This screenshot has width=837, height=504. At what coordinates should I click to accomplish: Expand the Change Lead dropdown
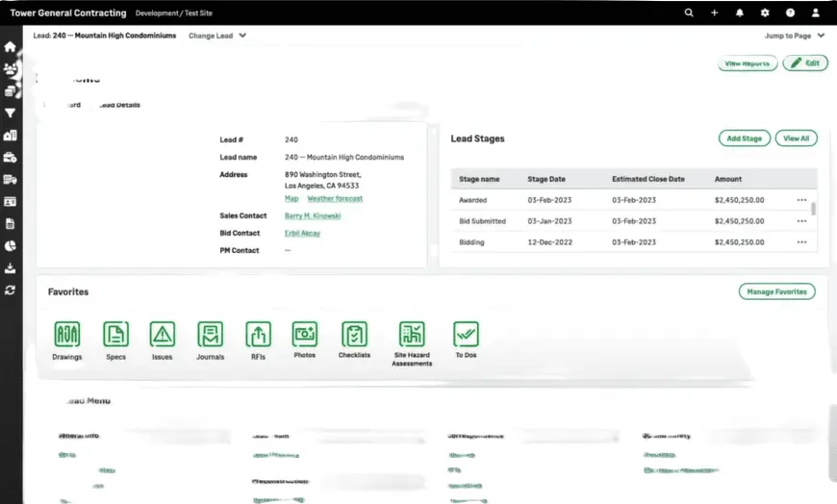(x=217, y=36)
